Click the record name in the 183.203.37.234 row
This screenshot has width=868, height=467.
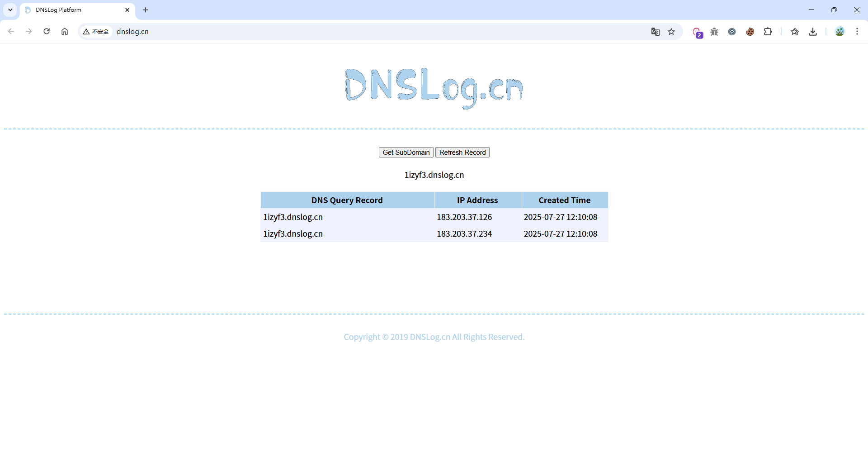(x=293, y=233)
